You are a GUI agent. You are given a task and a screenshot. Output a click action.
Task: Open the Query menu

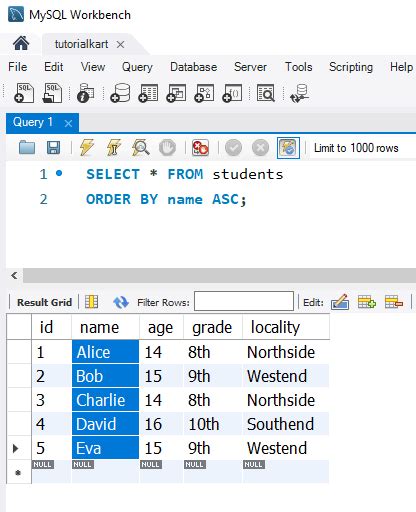tap(137, 67)
